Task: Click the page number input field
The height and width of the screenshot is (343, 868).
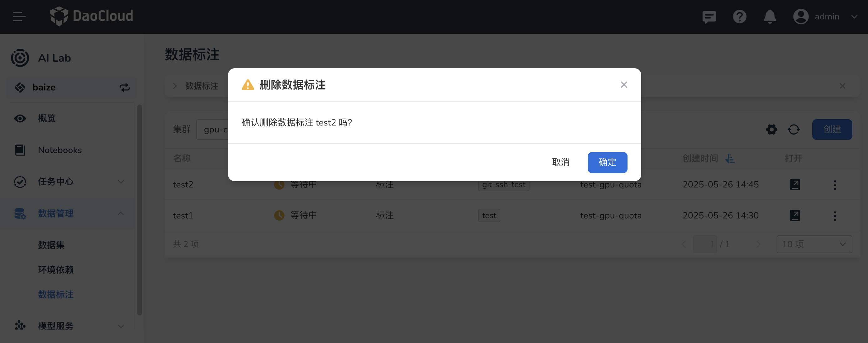Action: coord(705,244)
